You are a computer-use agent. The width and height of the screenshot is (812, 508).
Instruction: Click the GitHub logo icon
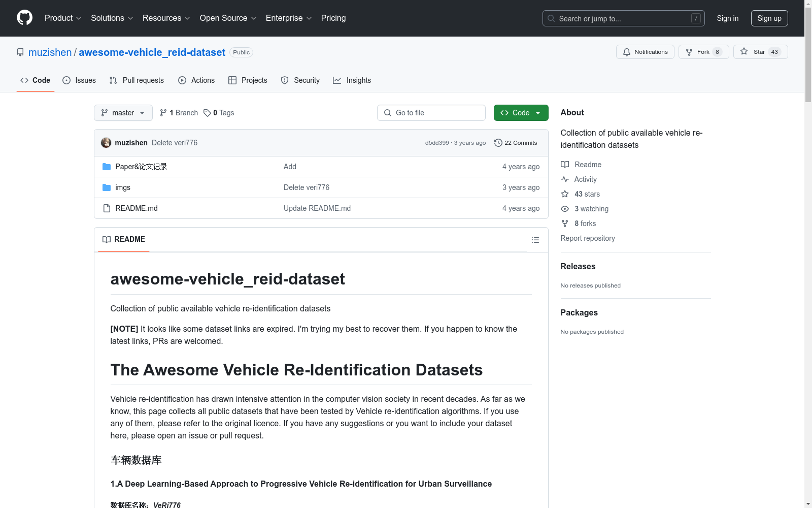click(24, 18)
